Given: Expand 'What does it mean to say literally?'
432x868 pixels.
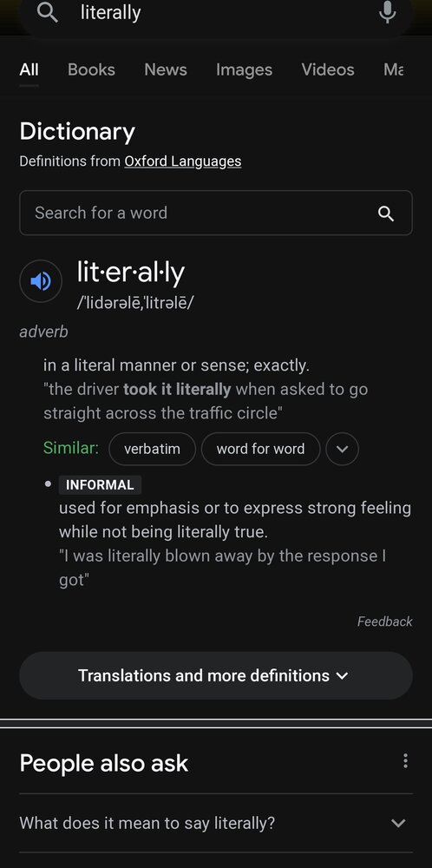Looking at the screenshot, I should click(x=216, y=823).
